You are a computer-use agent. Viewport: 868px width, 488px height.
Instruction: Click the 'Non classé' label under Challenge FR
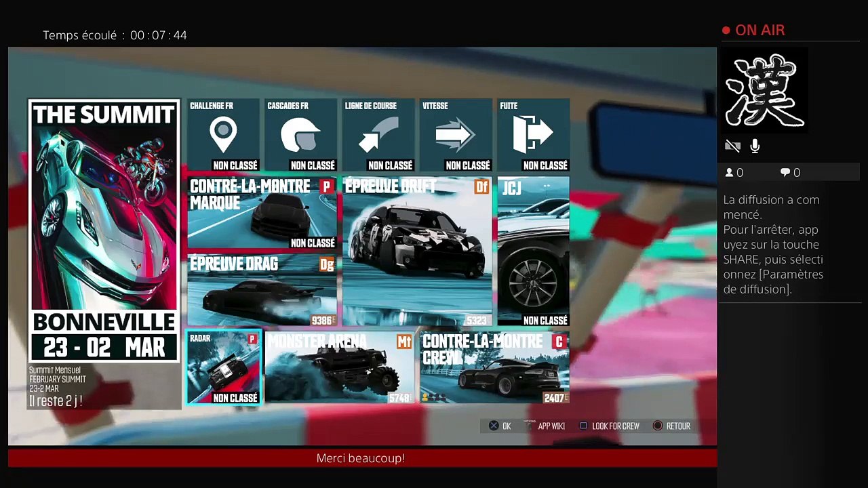click(x=235, y=165)
